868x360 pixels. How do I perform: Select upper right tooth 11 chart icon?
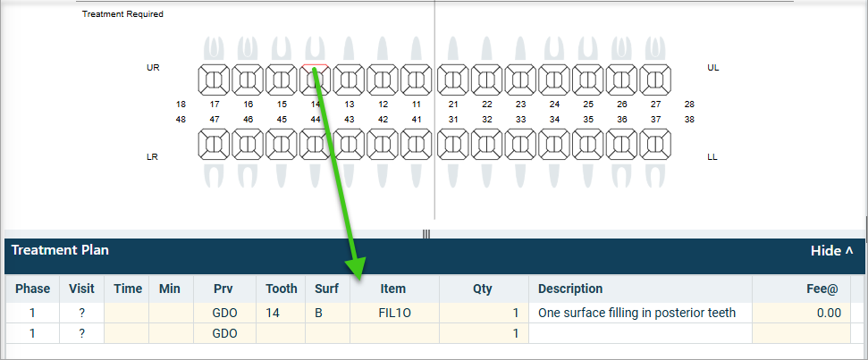click(x=417, y=80)
